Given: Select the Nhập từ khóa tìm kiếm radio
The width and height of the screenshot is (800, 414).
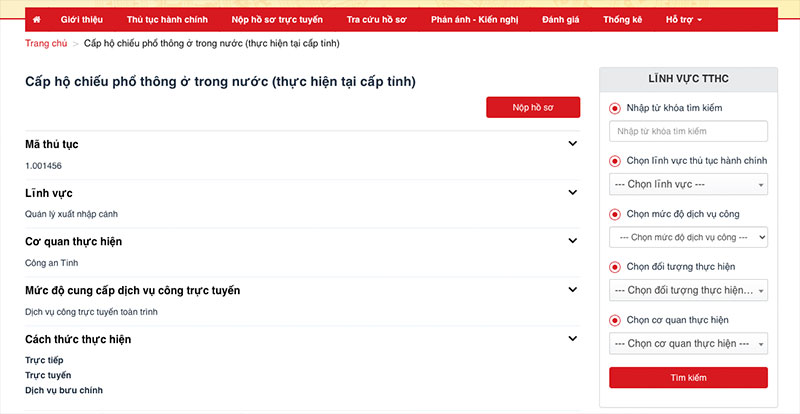Looking at the screenshot, I should click(x=615, y=108).
